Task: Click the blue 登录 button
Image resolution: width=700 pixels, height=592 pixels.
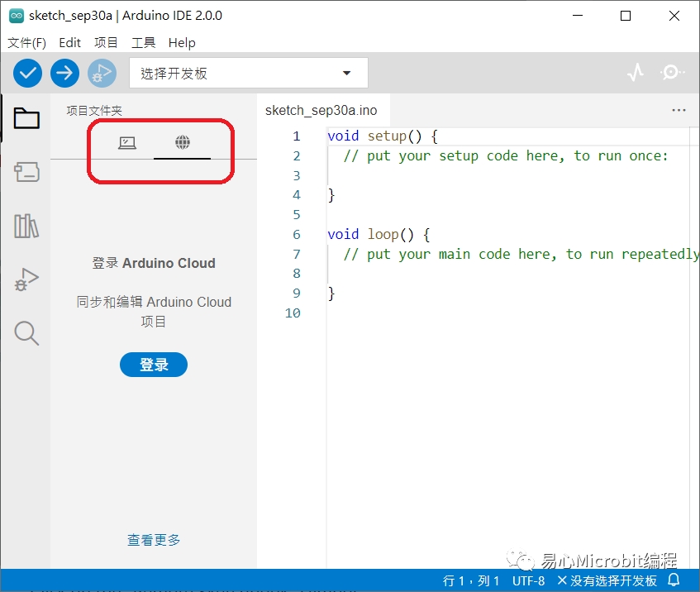Action: [x=154, y=365]
